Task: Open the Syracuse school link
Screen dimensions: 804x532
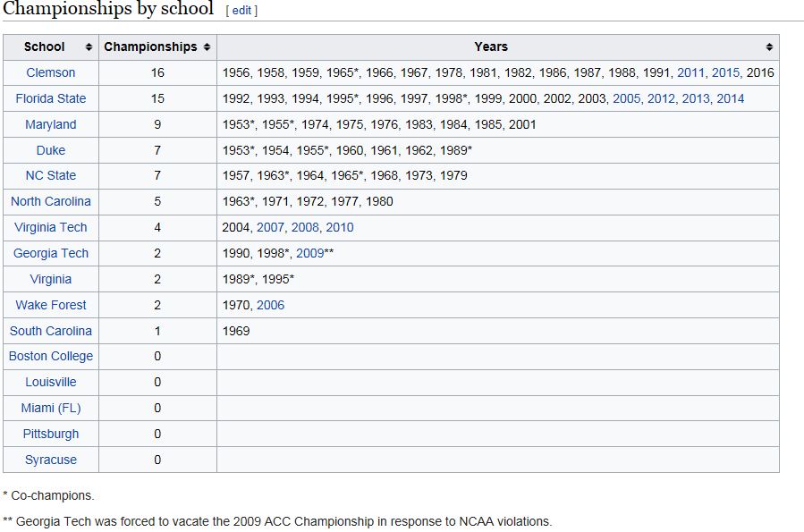Action: [x=51, y=460]
